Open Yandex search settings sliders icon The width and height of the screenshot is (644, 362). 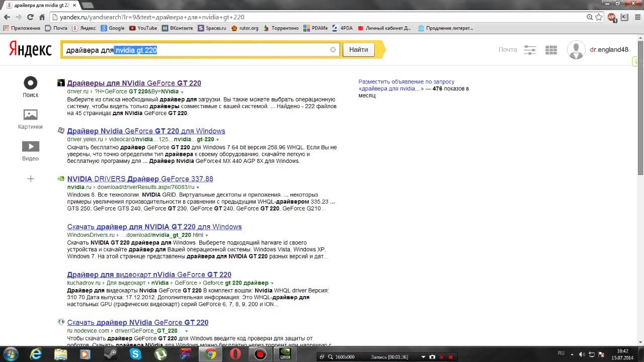530,50
